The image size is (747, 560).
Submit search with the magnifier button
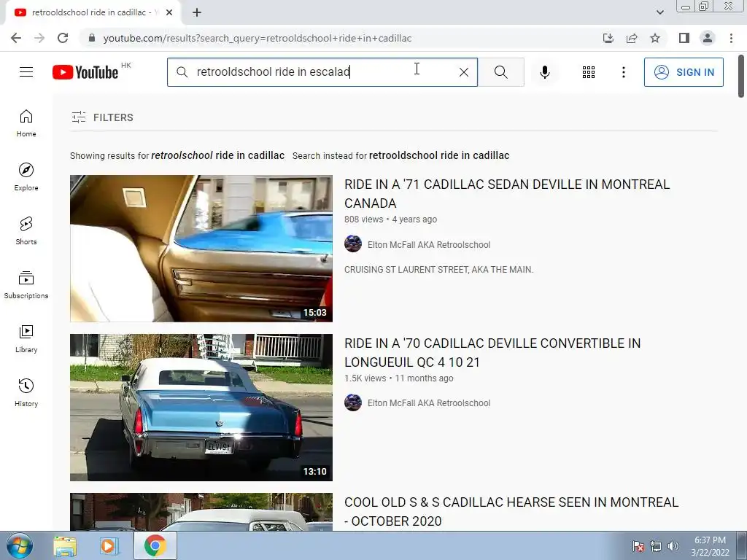click(500, 72)
